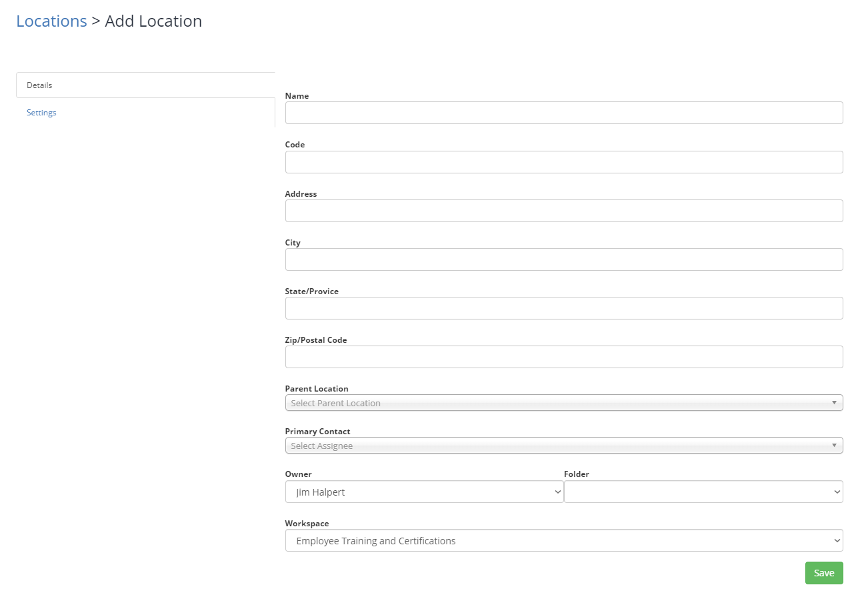The width and height of the screenshot is (868, 593).
Task: Open the Primary Contact Select Assignee dropdown
Action: [564, 446]
